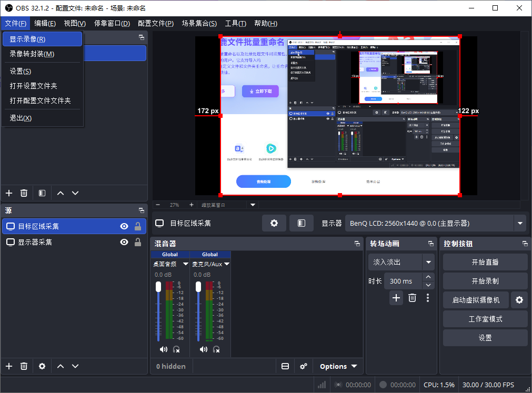Image resolution: width=532 pixels, height=393 pixels.
Task: Hide 目标区域采集 source with eye icon
Action: pos(124,227)
